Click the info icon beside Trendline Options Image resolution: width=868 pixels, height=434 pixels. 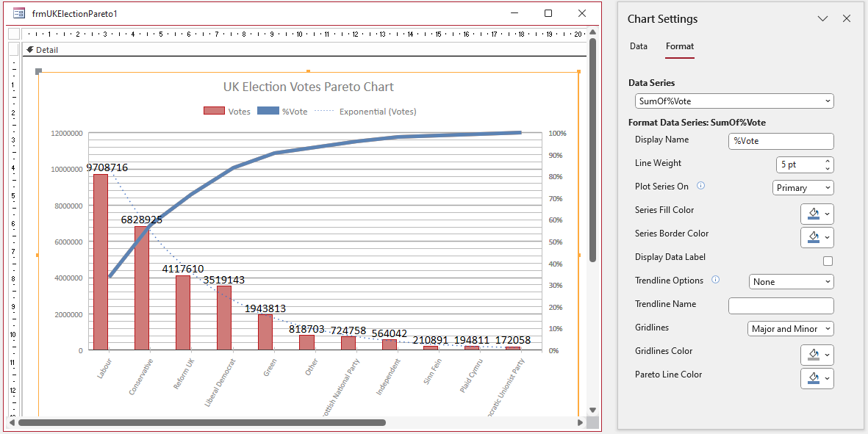coord(715,281)
